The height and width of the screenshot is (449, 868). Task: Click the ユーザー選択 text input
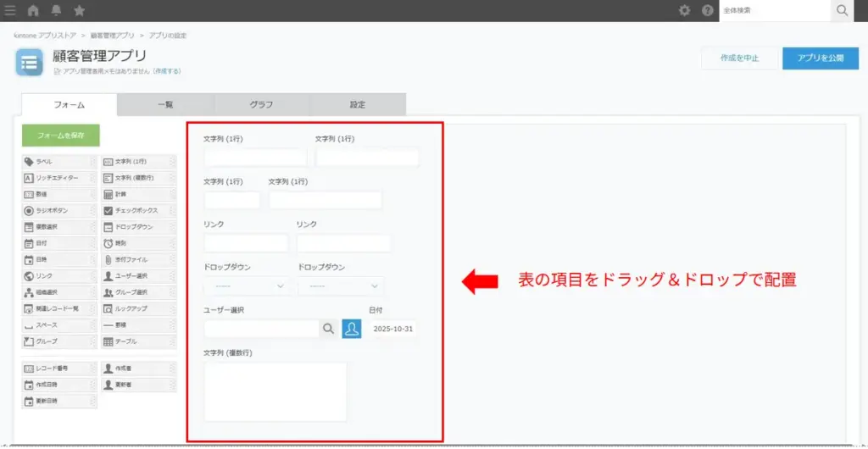tap(261, 329)
